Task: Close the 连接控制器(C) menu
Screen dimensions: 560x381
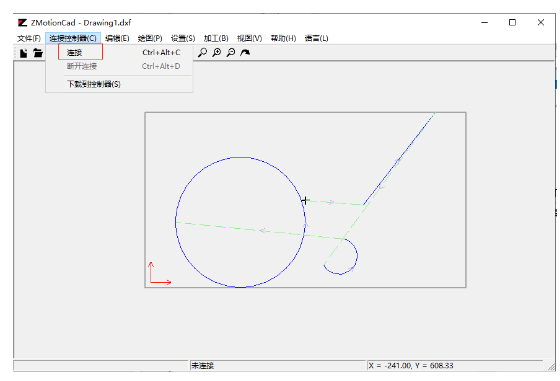Action: coord(73,38)
